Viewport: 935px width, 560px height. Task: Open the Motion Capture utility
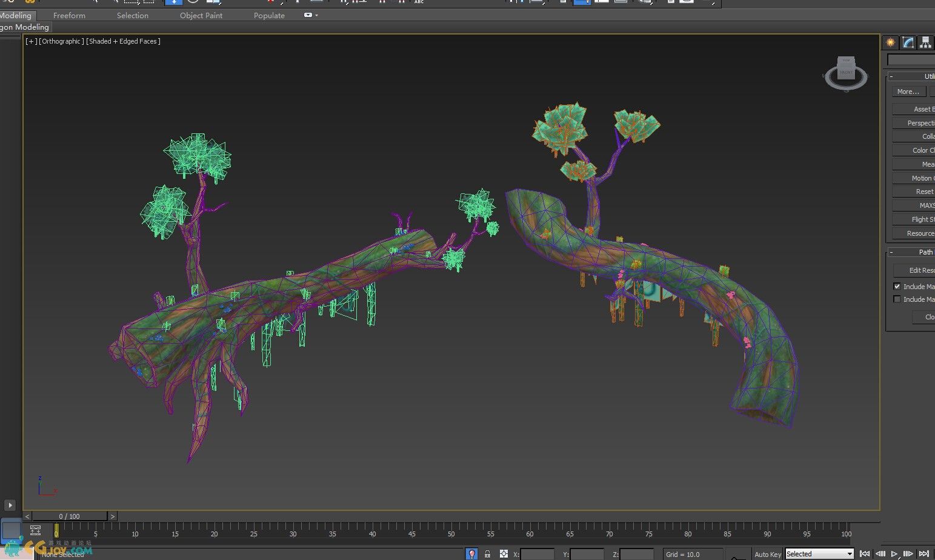(x=914, y=178)
